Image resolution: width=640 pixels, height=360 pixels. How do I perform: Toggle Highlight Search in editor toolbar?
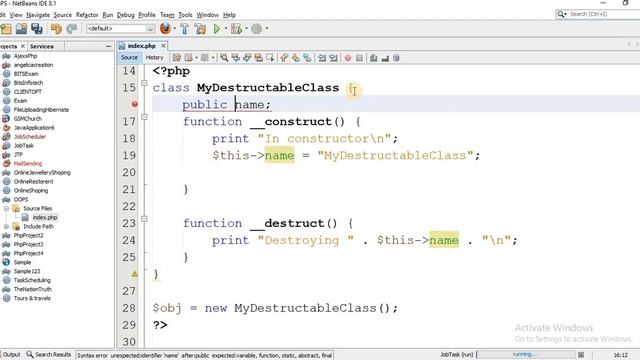coord(258,58)
